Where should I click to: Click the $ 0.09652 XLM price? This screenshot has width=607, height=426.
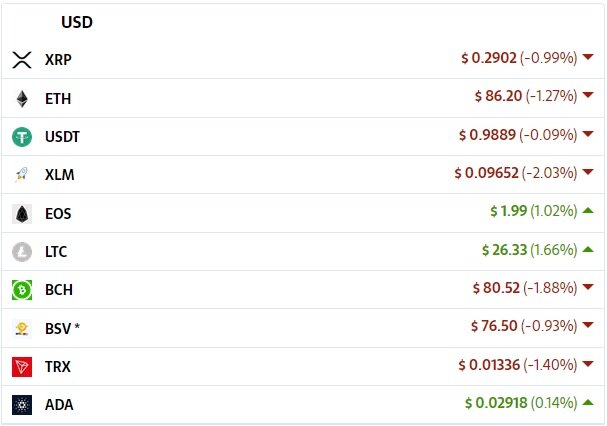[x=486, y=173]
